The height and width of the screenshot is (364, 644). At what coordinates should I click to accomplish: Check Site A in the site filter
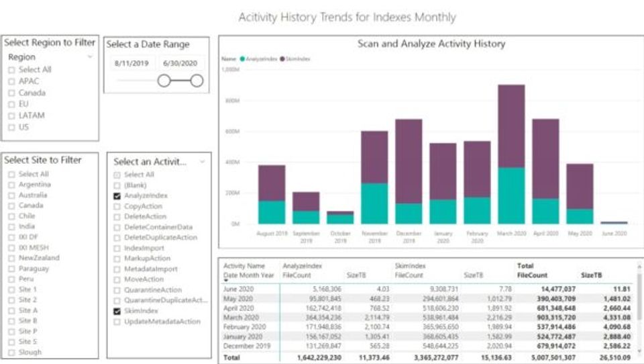(11, 310)
